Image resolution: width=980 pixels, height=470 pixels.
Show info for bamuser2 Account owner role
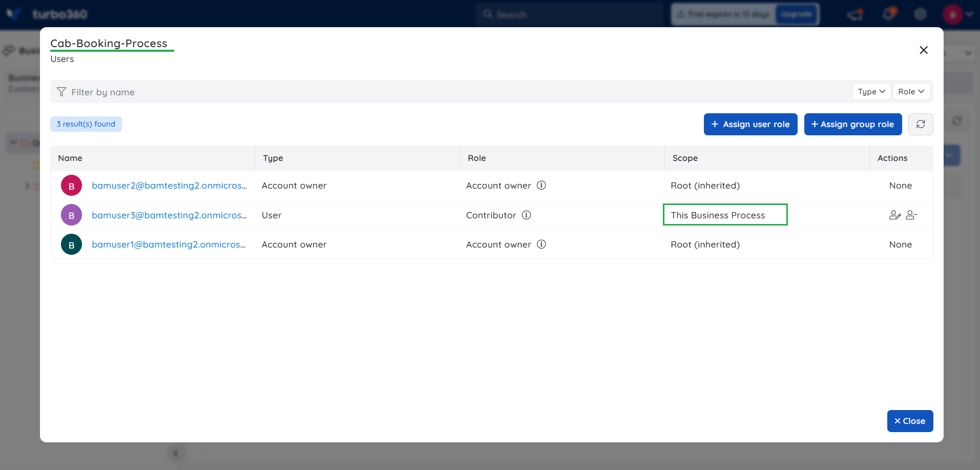pos(541,186)
